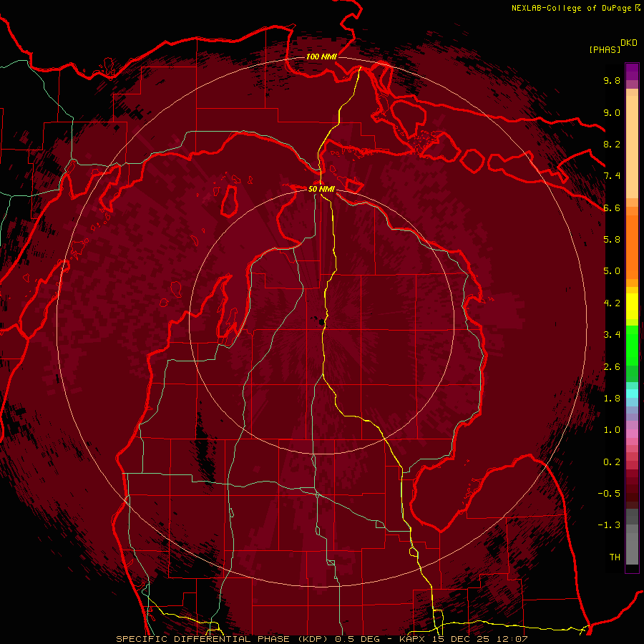Click the 3.4 scale value

coord(612,335)
